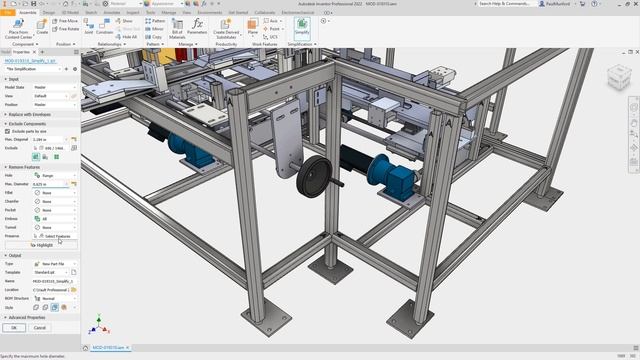The height and width of the screenshot is (360, 640).
Task: Click the output Name input field
Action: (x=55, y=281)
